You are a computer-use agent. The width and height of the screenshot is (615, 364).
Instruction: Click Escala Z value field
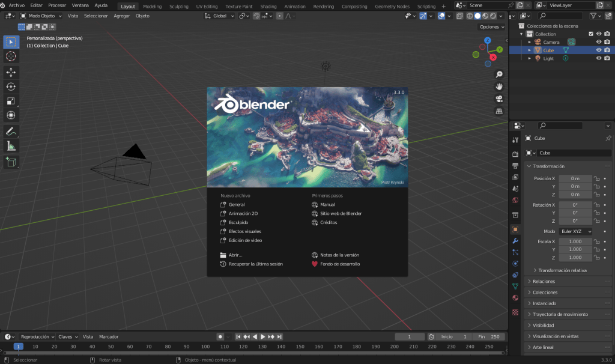point(575,258)
